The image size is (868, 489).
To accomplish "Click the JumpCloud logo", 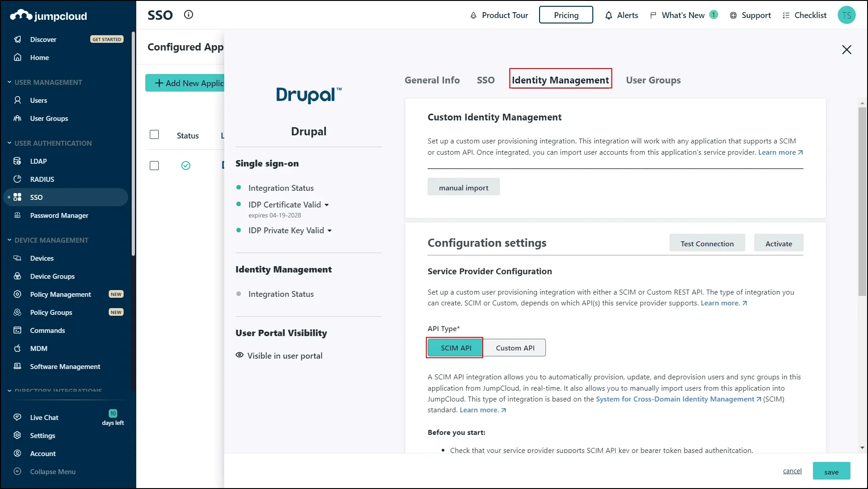I will (48, 15).
